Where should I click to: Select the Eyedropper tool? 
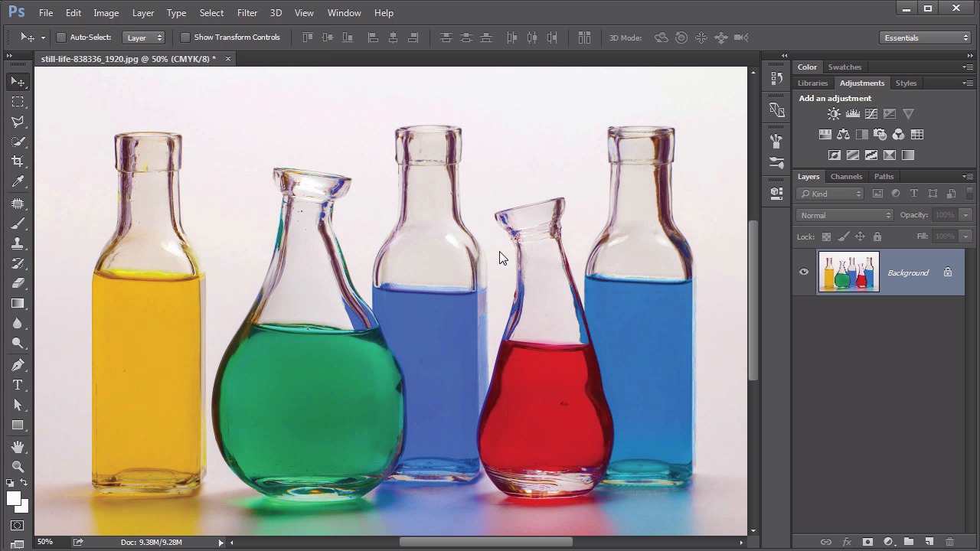pos(18,181)
